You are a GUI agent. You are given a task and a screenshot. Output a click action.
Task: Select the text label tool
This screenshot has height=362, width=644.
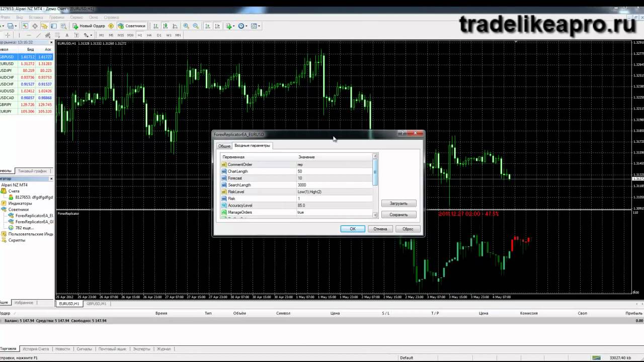pyautogui.click(x=76, y=35)
